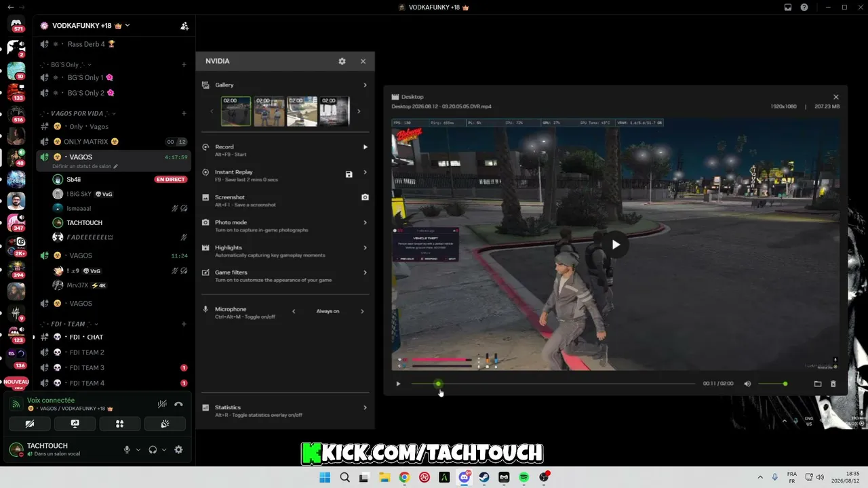
Task: Open Google Chrome from taskbar
Action: tap(404, 477)
